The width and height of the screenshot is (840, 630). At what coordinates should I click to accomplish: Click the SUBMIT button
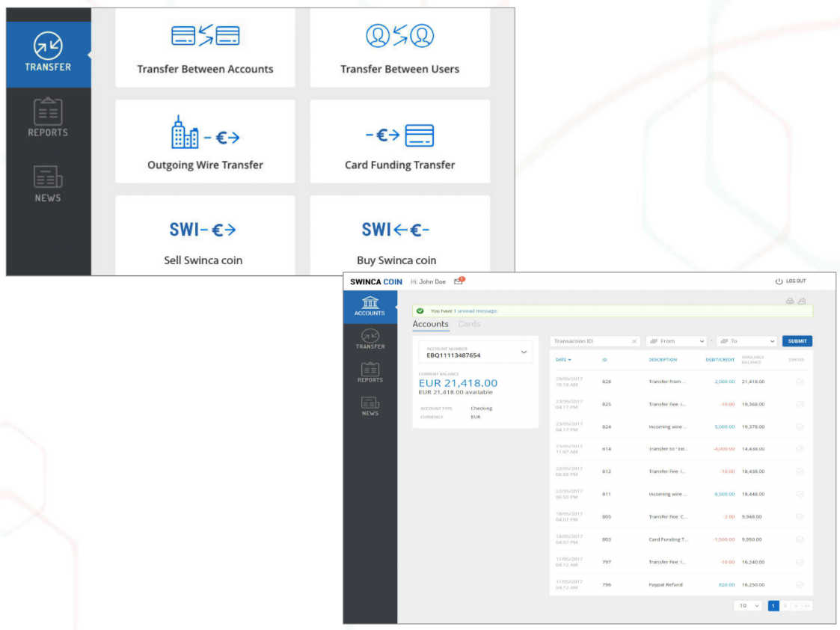click(x=797, y=341)
